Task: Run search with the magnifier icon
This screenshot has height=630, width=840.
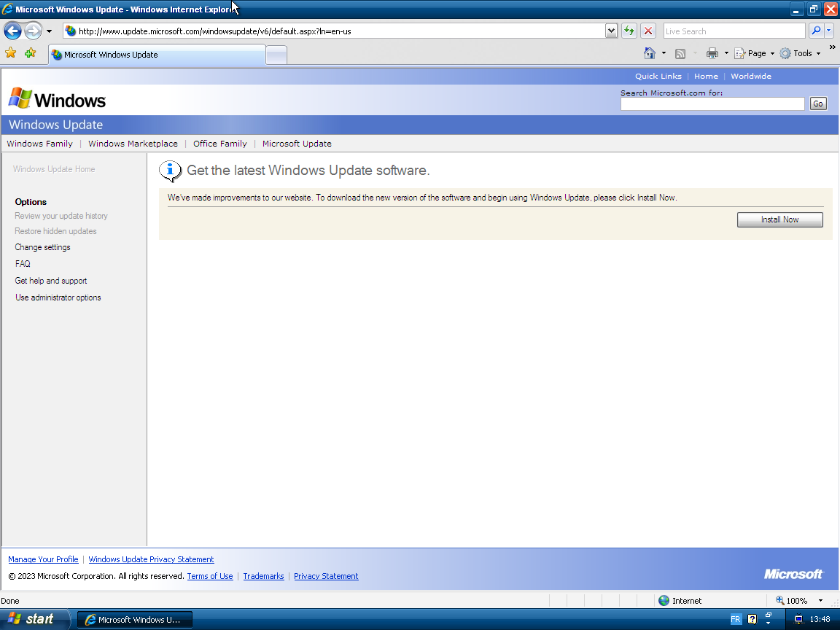Action: pyautogui.click(x=816, y=31)
